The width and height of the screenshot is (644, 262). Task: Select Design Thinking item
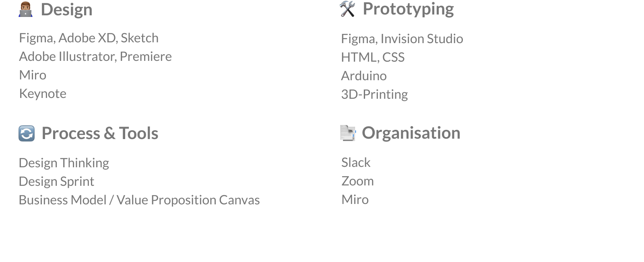point(64,163)
